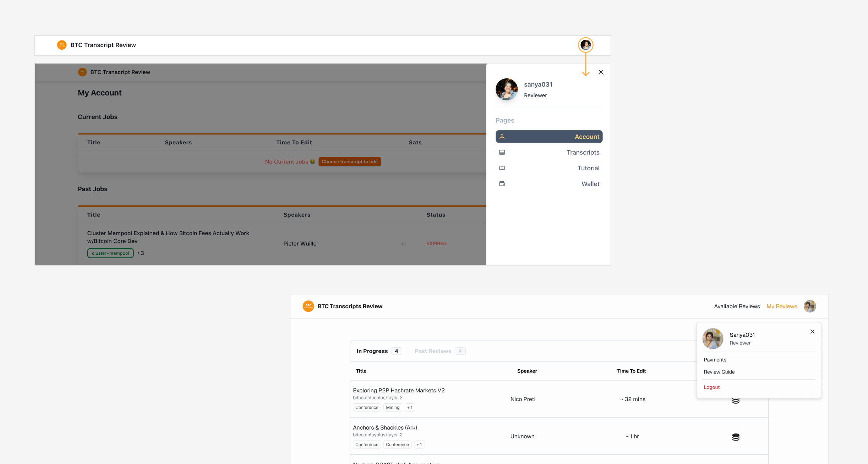This screenshot has height=464, width=868.
Task: Click the emoji beside No Current Jobs
Action: point(312,162)
